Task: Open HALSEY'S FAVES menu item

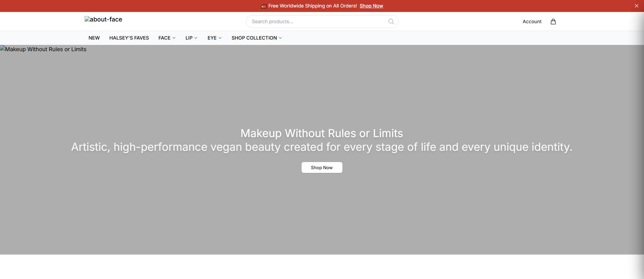Action: click(129, 38)
